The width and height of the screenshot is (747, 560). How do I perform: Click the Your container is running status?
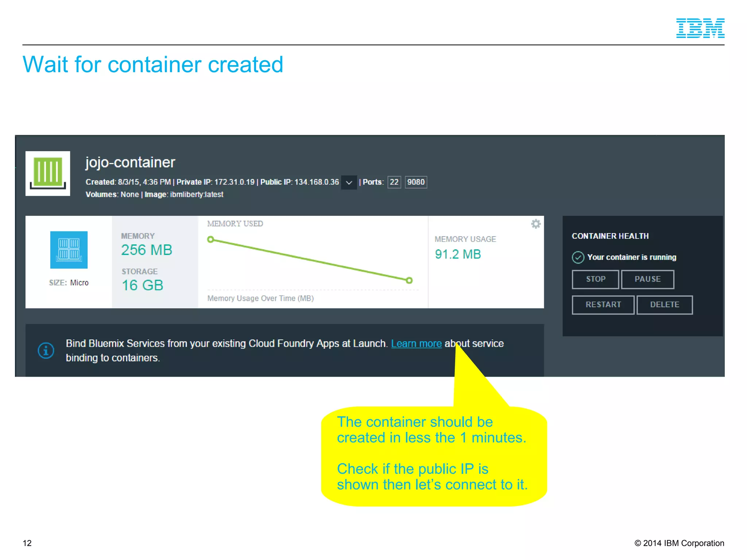pyautogui.click(x=632, y=257)
